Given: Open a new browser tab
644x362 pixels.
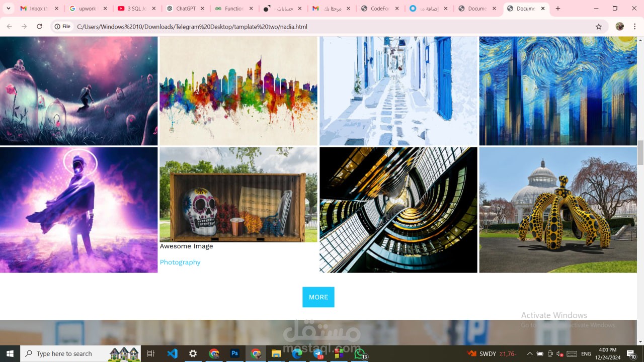Looking at the screenshot, I should (x=558, y=9).
